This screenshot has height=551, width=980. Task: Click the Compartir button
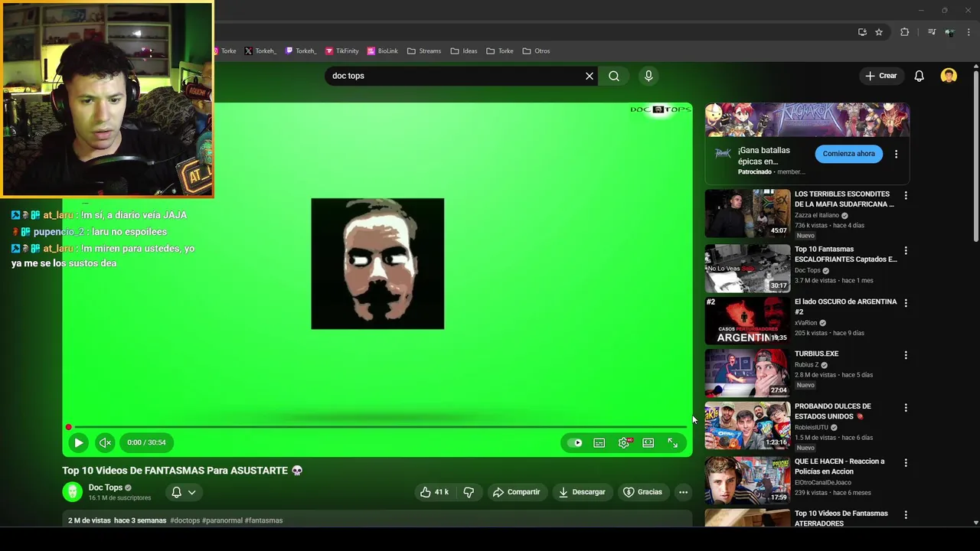[x=516, y=492]
